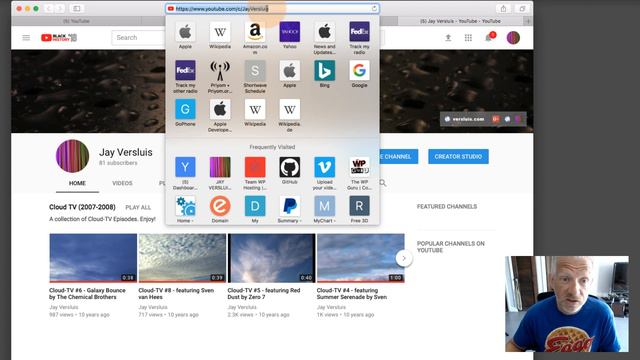
Task: Click the CREATOR STUDIO button
Action: coord(458,156)
